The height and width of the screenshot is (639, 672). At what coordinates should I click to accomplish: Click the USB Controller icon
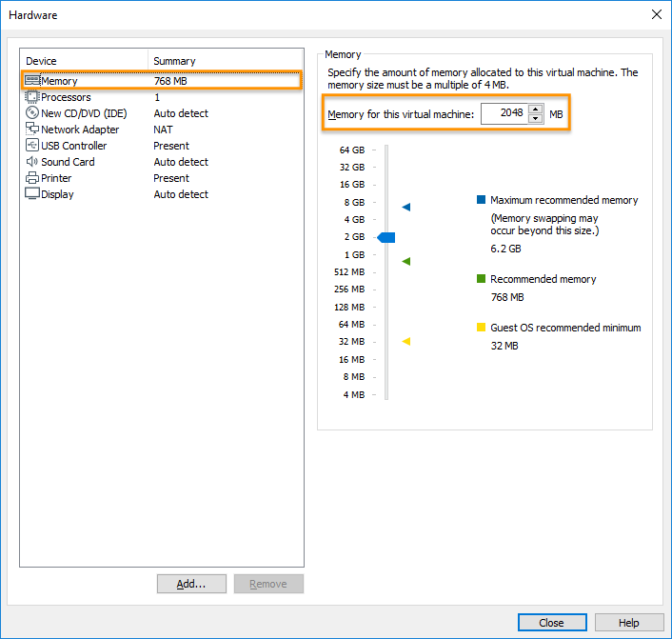click(32, 145)
